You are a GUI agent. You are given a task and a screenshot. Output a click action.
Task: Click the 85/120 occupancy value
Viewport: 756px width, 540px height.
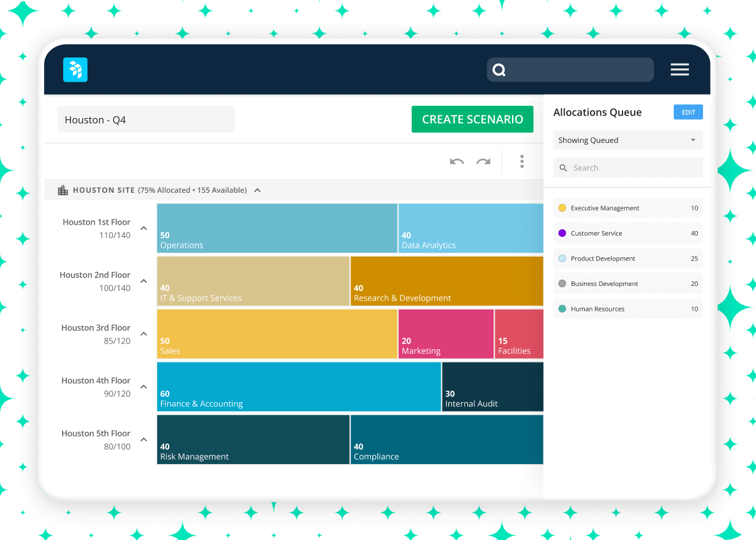click(x=117, y=341)
